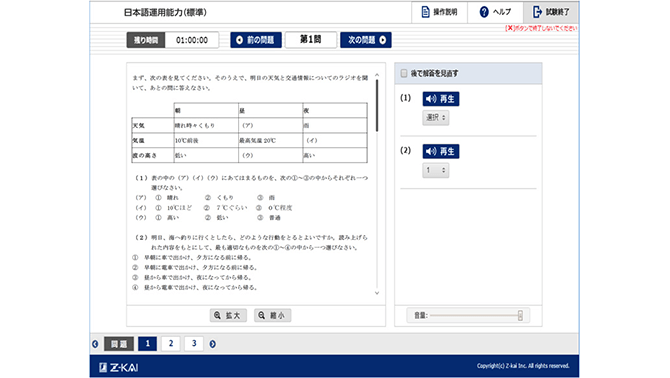Click the 残り時間 label
Screen dimensions: 670x378
point(146,40)
